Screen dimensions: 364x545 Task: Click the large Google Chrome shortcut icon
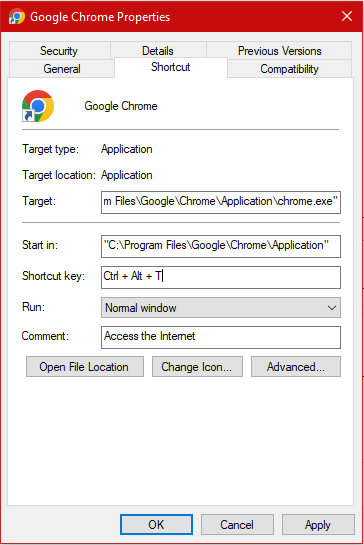tap(38, 106)
